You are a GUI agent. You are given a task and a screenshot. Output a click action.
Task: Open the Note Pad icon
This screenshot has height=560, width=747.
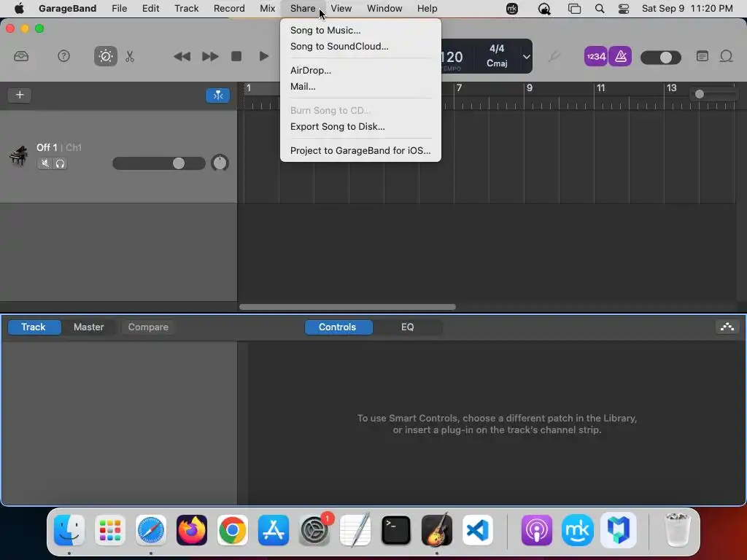(x=703, y=57)
